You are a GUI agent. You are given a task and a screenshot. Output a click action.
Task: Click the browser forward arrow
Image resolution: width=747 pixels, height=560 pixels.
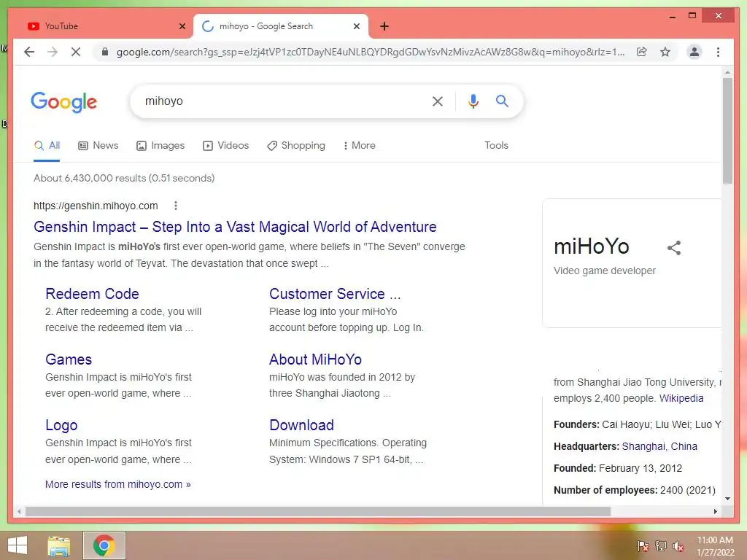pyautogui.click(x=53, y=52)
